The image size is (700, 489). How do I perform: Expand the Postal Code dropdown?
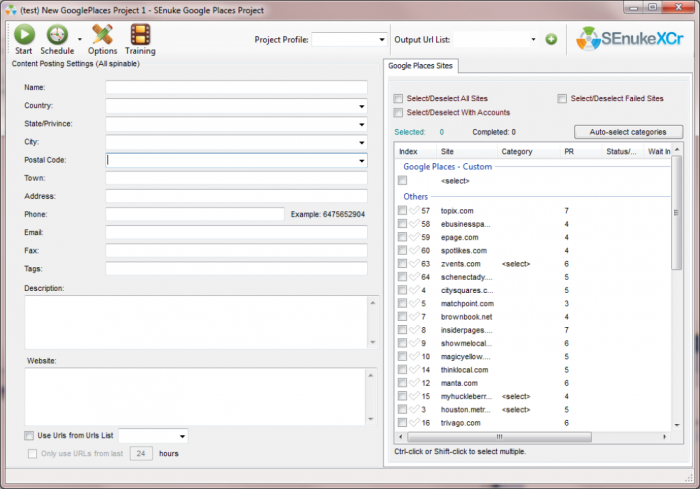pyautogui.click(x=362, y=161)
